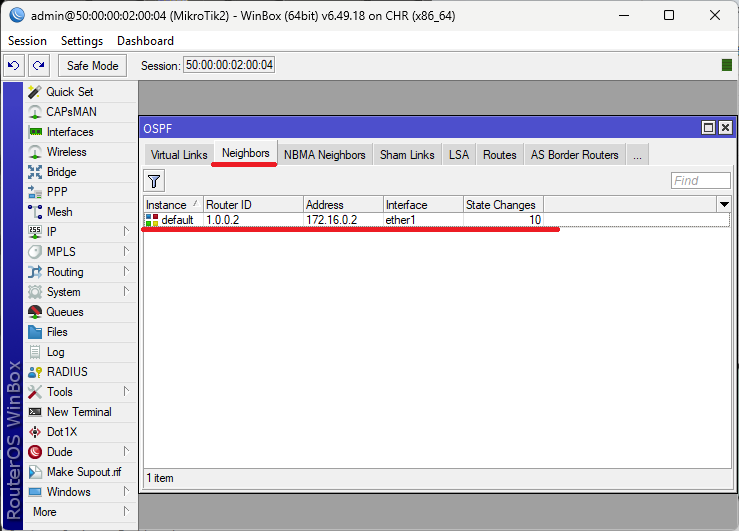This screenshot has width=739, height=531.
Task: Open the Queues section
Action: (x=65, y=312)
